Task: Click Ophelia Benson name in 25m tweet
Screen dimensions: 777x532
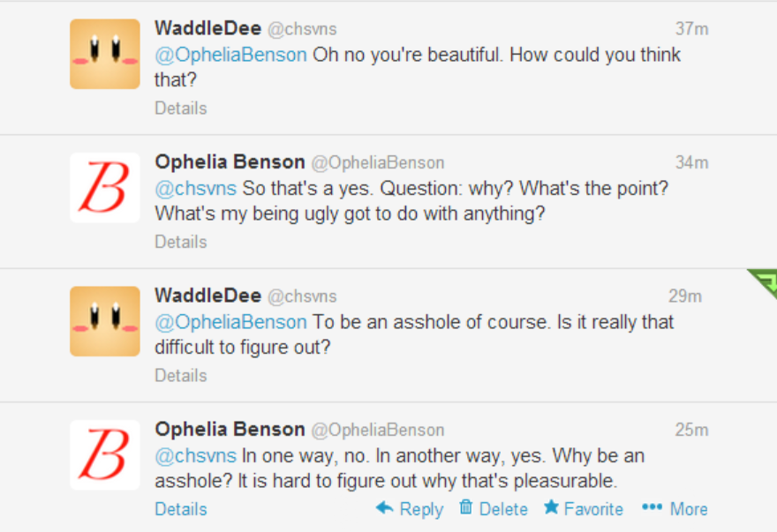Action: tap(230, 430)
